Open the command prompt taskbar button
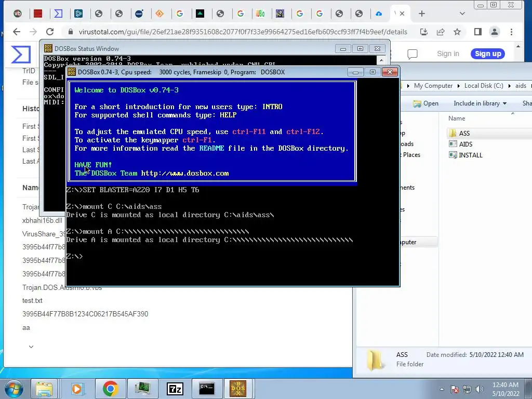 click(207, 389)
